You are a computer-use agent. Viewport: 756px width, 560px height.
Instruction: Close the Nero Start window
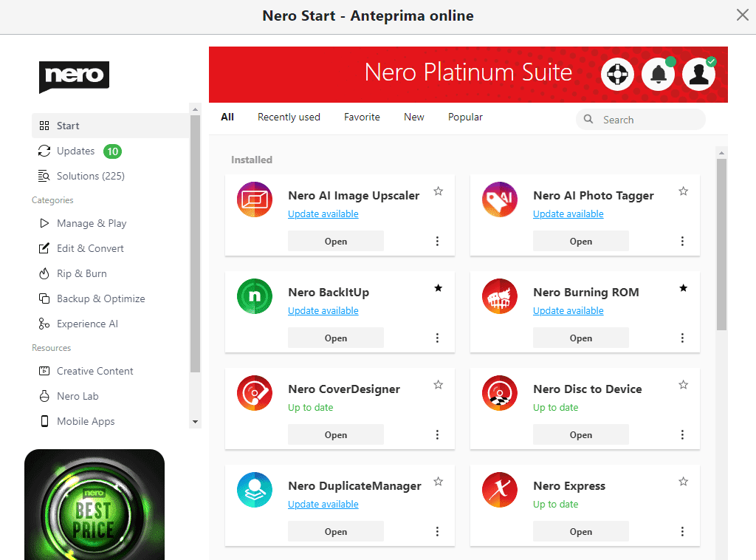(x=743, y=15)
